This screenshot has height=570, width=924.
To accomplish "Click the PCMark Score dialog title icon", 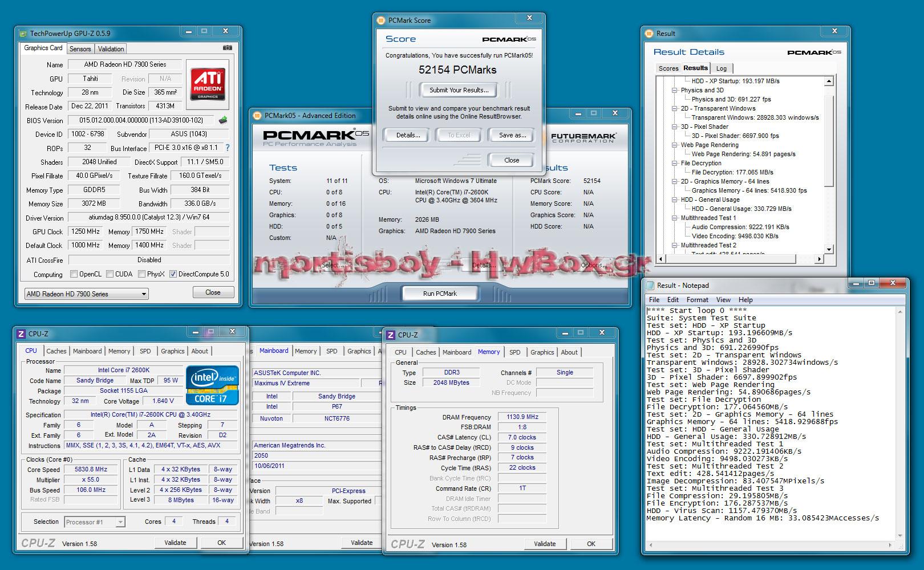I will (381, 21).
